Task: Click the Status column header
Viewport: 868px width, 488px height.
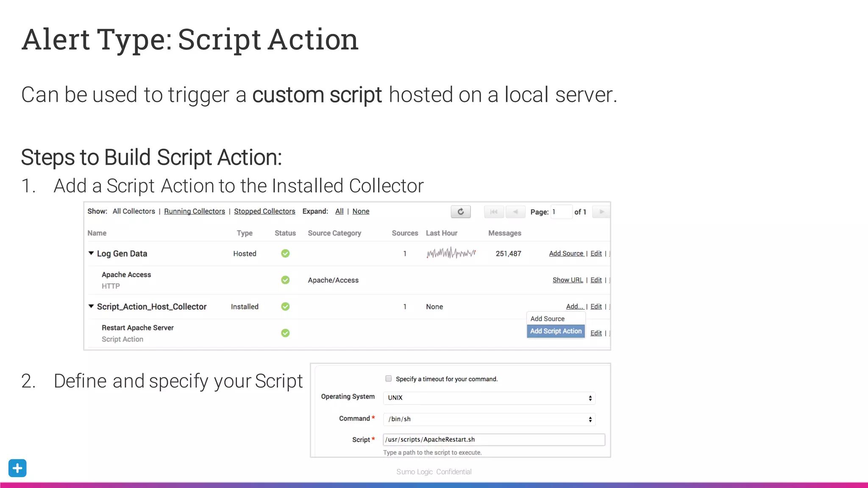Action: point(285,233)
